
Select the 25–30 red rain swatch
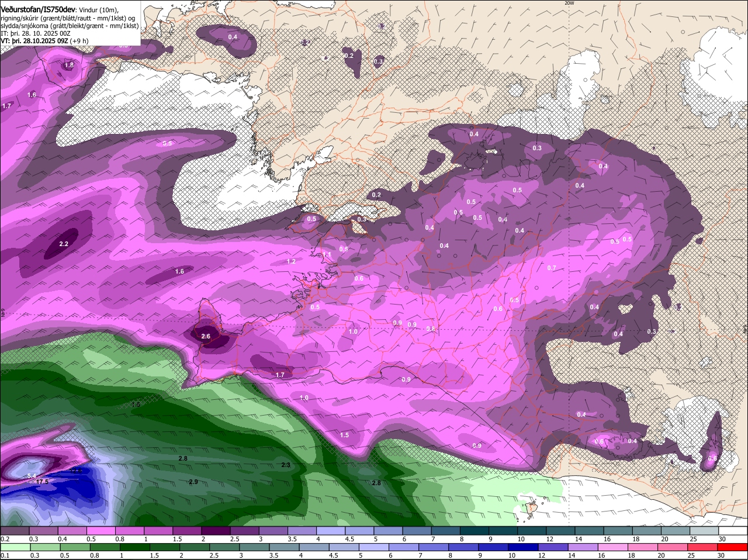(704, 547)
